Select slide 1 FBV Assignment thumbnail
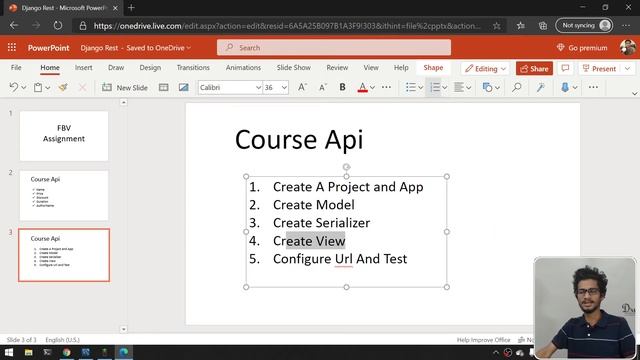The width and height of the screenshot is (640, 360). pos(64,136)
